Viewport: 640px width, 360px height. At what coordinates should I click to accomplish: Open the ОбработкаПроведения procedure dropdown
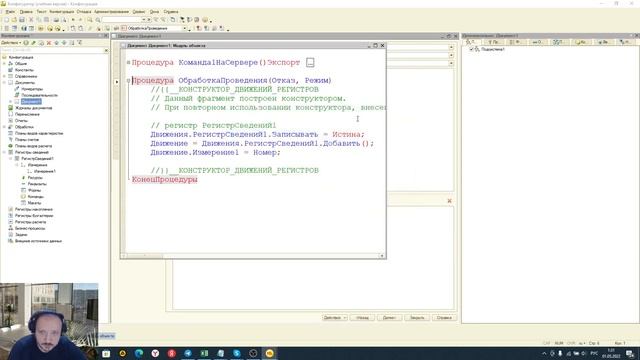[x=184, y=29]
